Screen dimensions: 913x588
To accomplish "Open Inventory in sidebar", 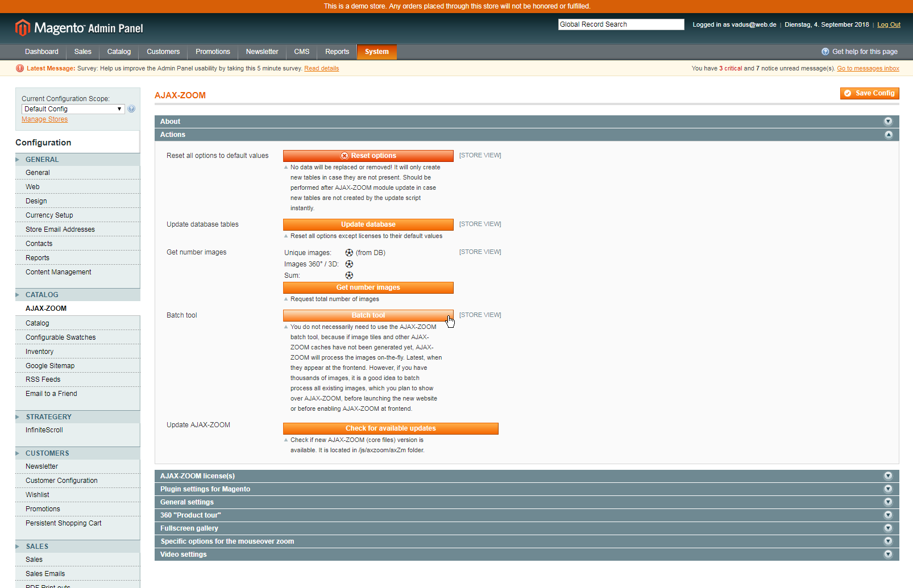I will tap(77, 352).
